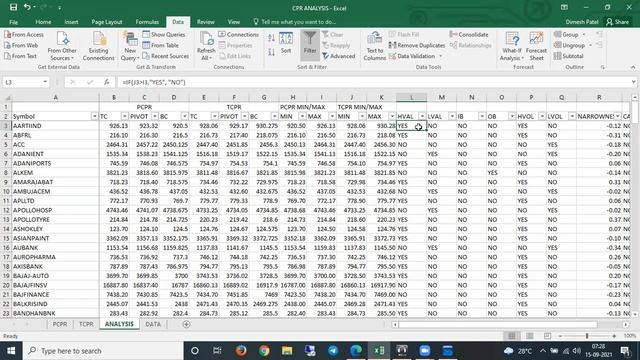Open Chrome from the taskbar

click(264, 351)
